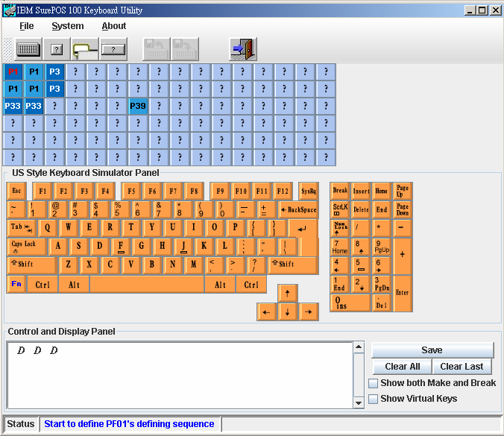Screen dimensions: 504x436
Task: Click the Save button
Action: point(432,350)
